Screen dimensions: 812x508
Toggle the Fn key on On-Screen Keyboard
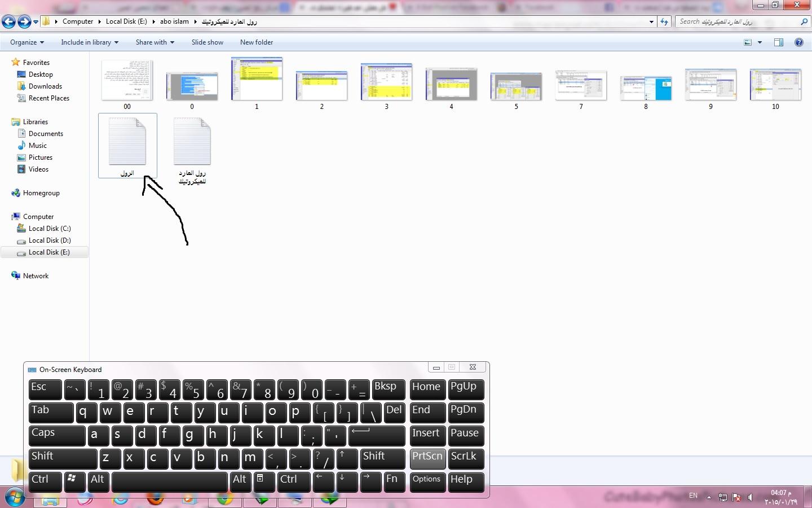(x=394, y=481)
